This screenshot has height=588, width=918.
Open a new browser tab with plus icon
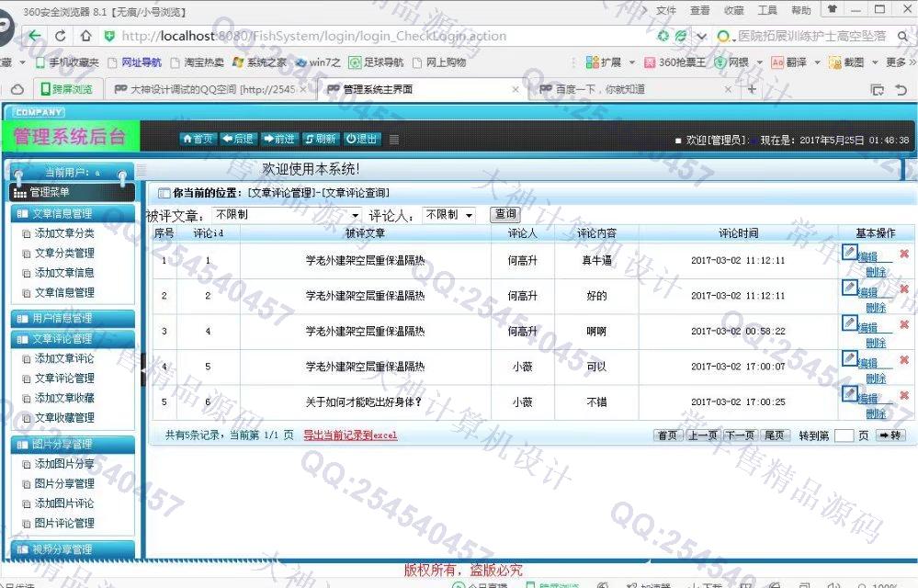click(x=752, y=89)
